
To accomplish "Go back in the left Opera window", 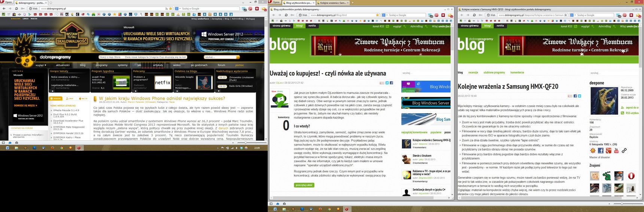I will coord(4,8).
